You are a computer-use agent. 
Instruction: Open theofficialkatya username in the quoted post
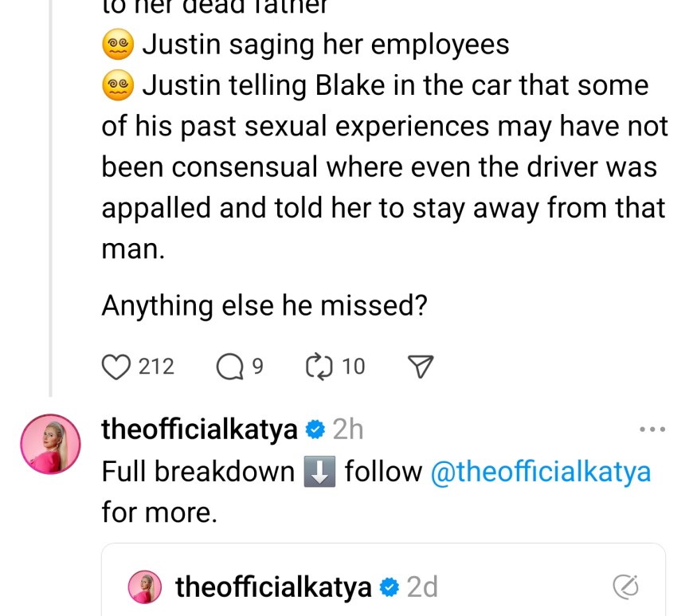(273, 588)
